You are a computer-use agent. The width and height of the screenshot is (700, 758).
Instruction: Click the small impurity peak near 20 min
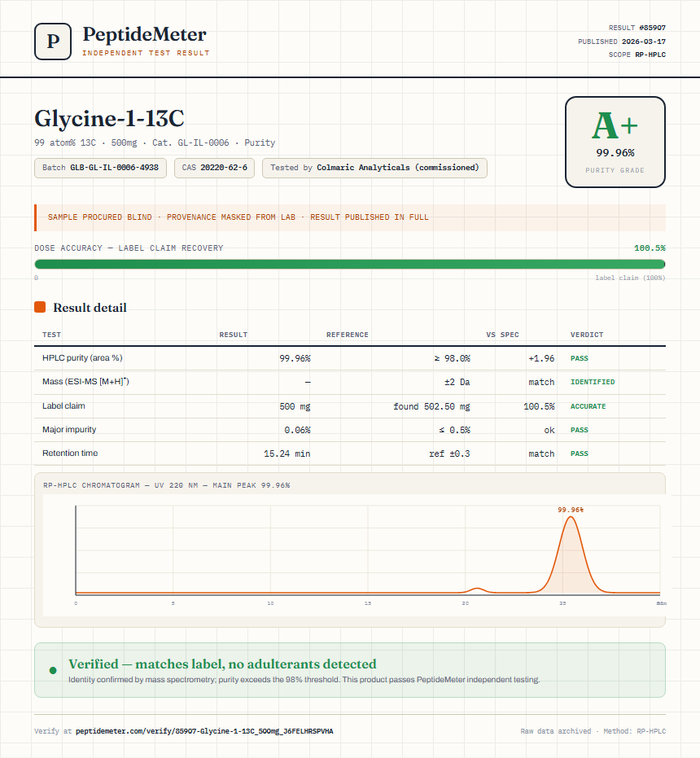point(477,589)
